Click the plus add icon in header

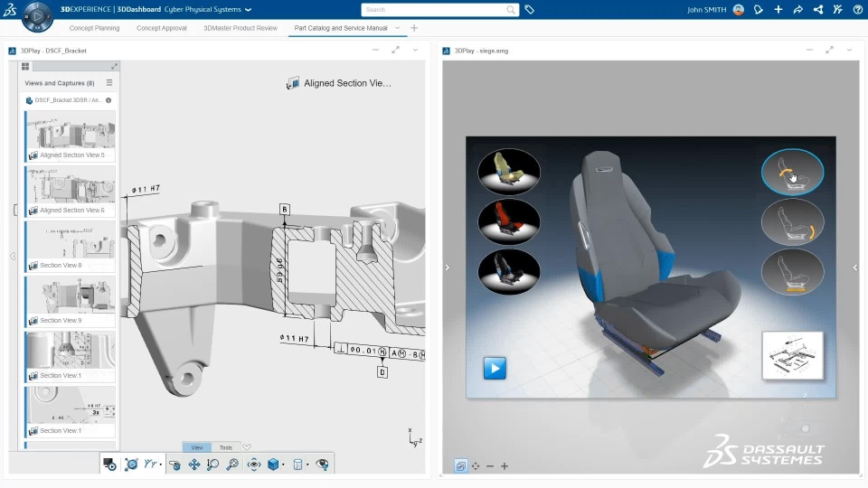778,9
